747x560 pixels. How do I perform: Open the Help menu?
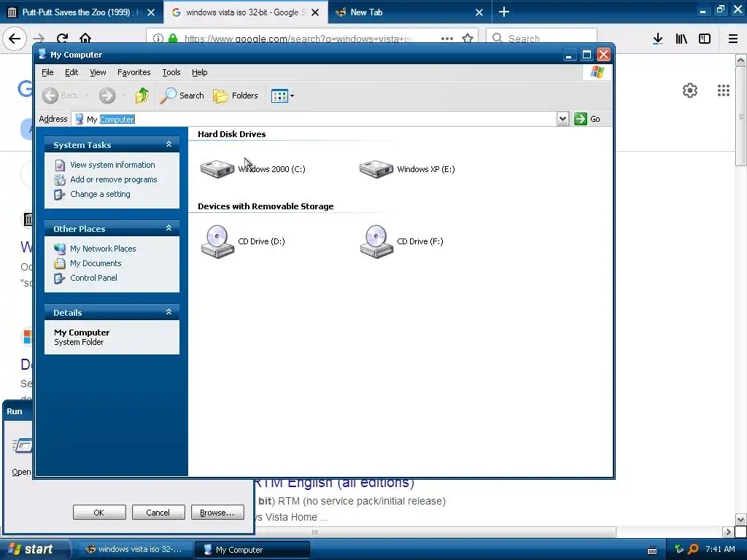click(200, 72)
